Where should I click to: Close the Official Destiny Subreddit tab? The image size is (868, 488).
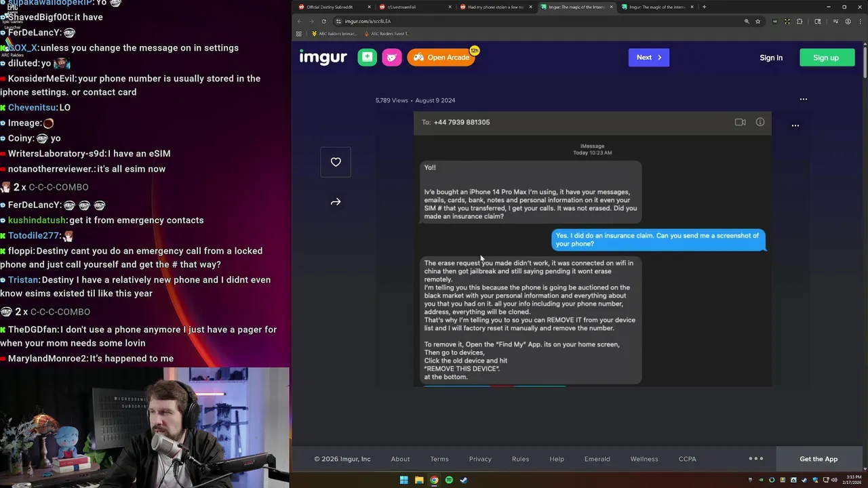(x=369, y=7)
